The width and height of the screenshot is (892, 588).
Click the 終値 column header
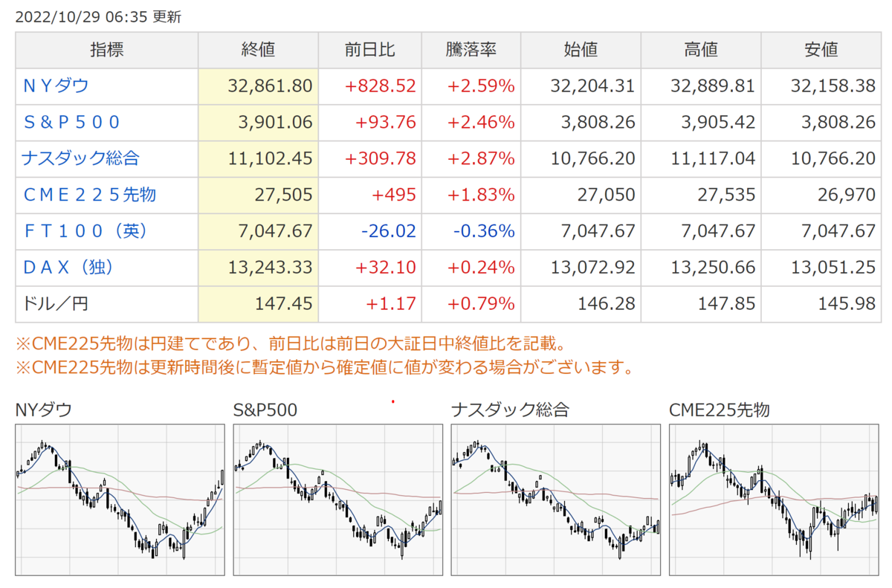258,50
